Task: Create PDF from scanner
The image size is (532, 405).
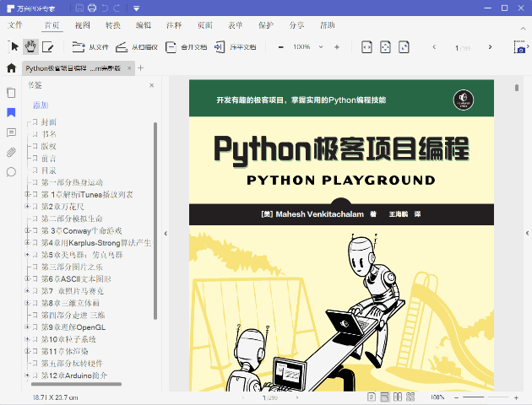Action: (x=137, y=47)
